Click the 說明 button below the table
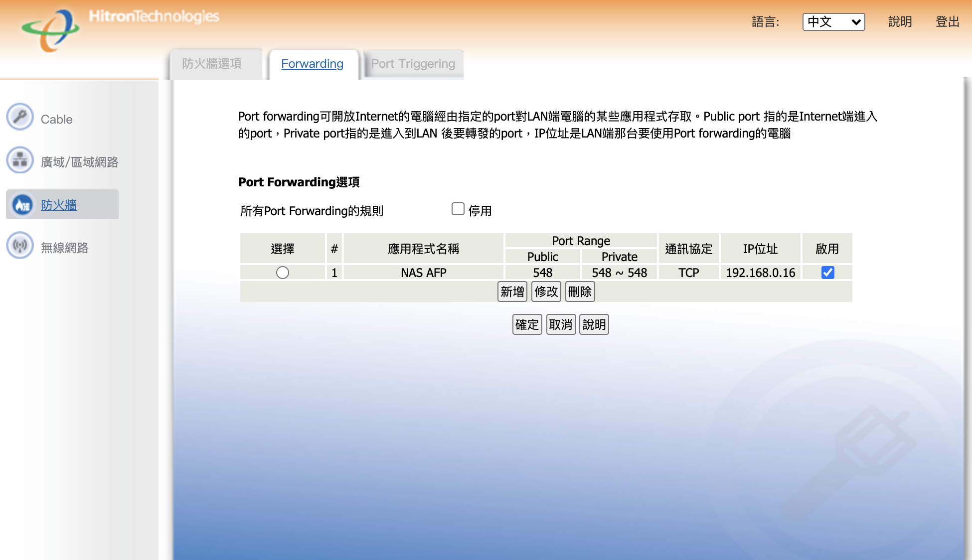This screenshot has width=972, height=560. (594, 324)
